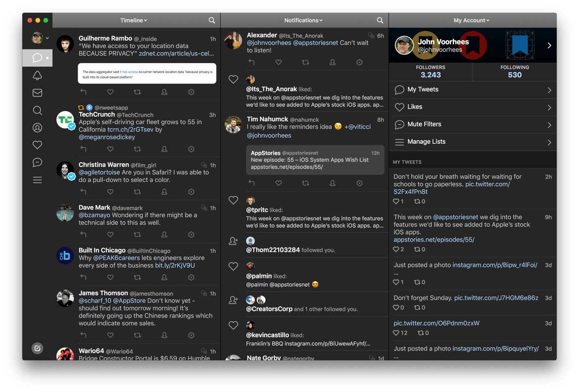Retweet Dave Mark's tweet
The height and width of the screenshot is (392, 579).
point(137,235)
